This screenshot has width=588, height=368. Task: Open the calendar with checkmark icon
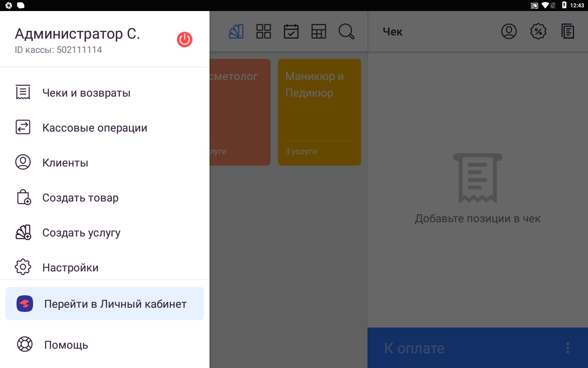(291, 31)
